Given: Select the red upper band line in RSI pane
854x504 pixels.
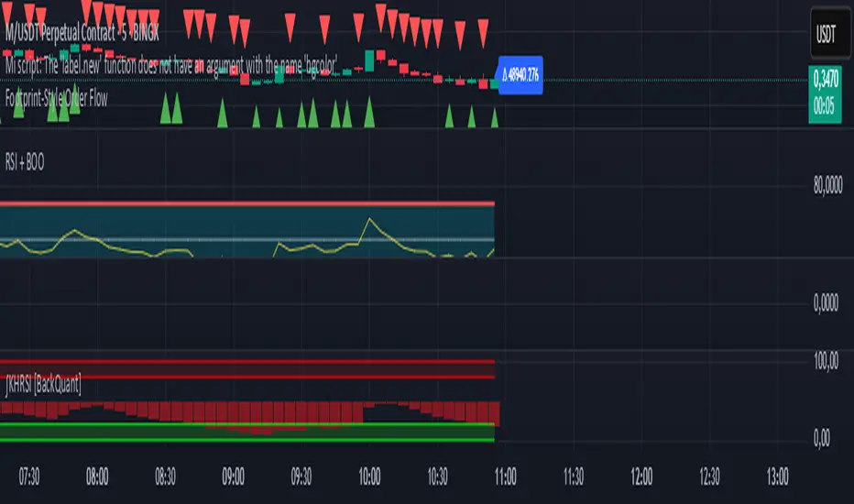Looking at the screenshot, I should coord(247,203).
